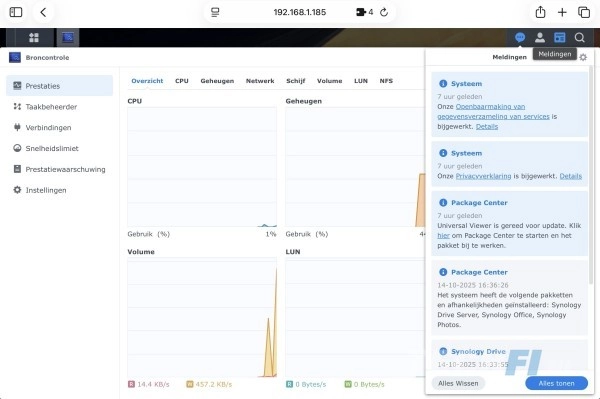This screenshot has height=399, width=600.
Task: Click the LUN read value 0 Bytes/s
Action: coord(310,384)
